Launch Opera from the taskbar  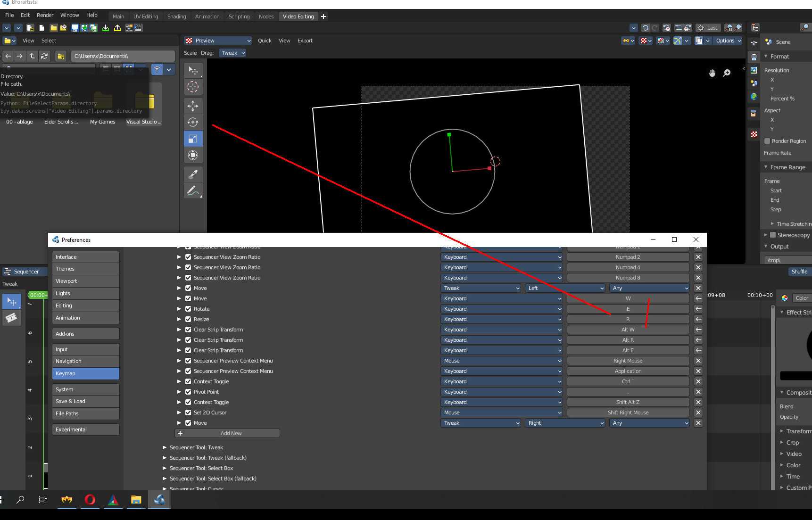click(x=90, y=500)
